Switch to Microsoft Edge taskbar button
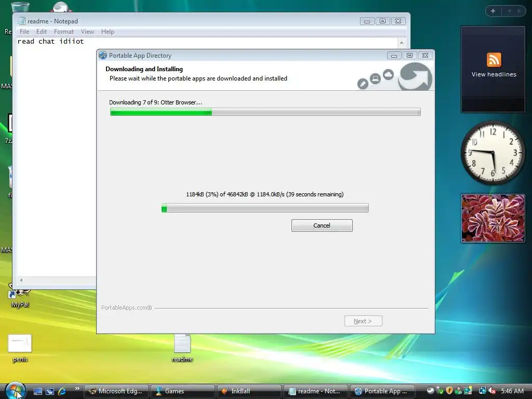Viewport: 532px width, 399px height. click(116, 391)
